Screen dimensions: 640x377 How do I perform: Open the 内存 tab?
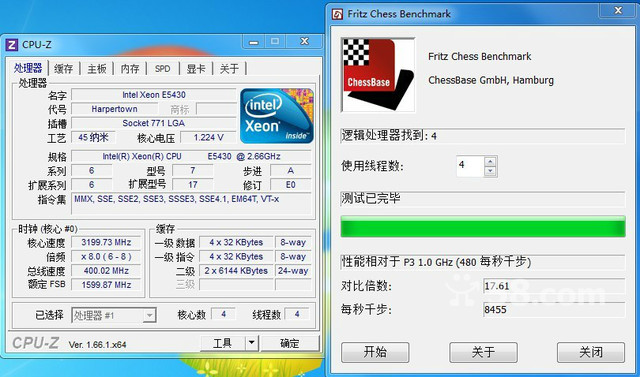pyautogui.click(x=130, y=68)
